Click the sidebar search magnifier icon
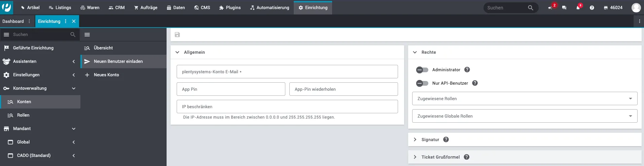The image size is (644, 166). click(73, 34)
